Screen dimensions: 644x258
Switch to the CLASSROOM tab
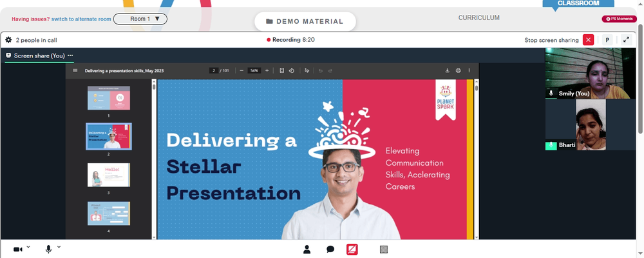click(x=578, y=3)
